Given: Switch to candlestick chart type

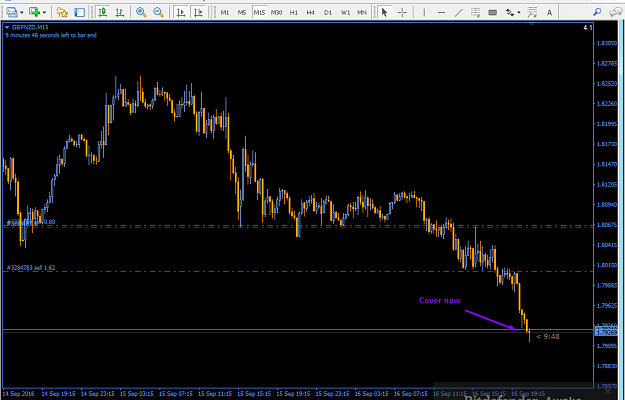Looking at the screenshot, I should tap(103, 12).
